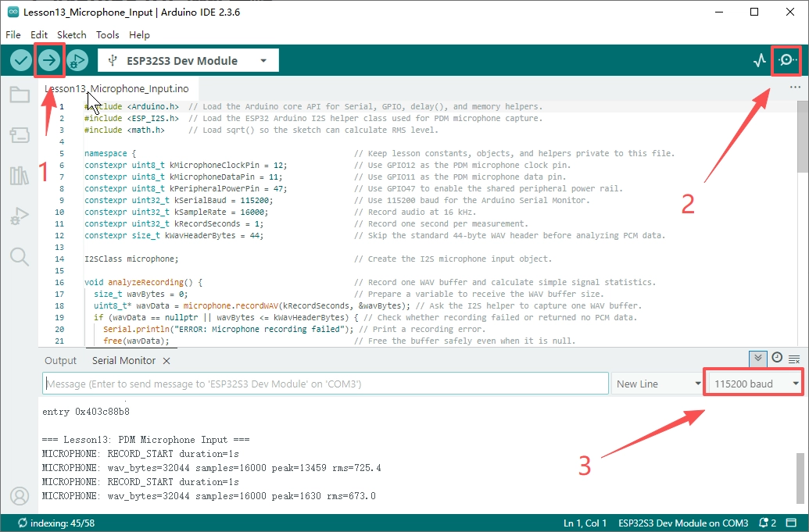Click ESP32S3 Dev Module on COM3 status
The image size is (809, 532).
pos(683,523)
